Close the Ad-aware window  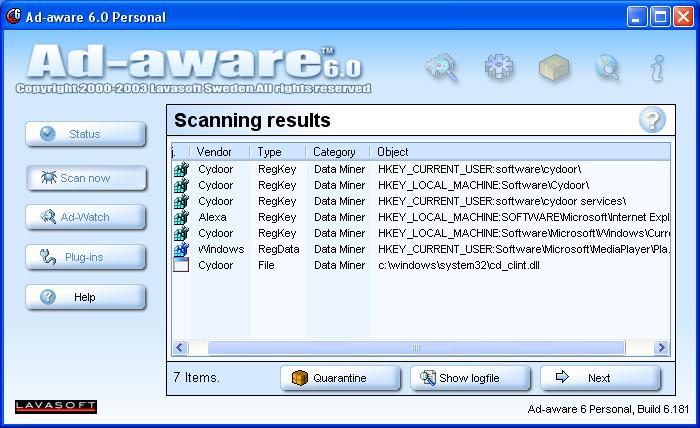683,17
